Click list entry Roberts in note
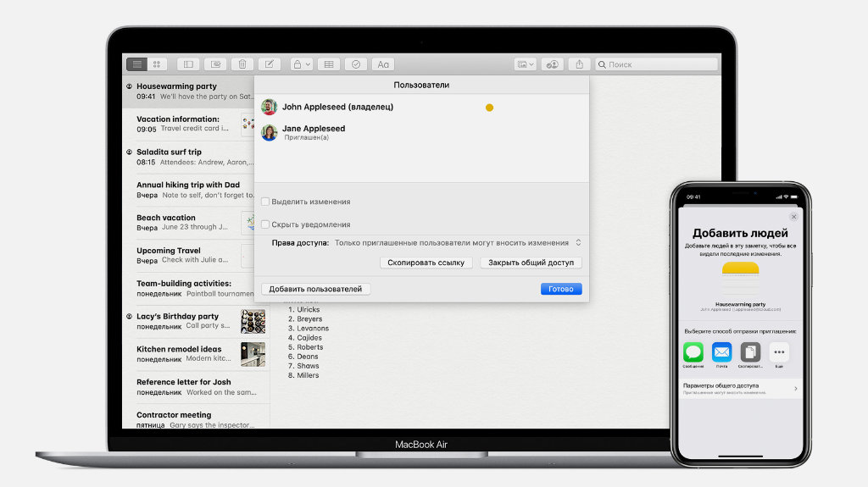Image resolution: width=868 pixels, height=487 pixels. 310,347
